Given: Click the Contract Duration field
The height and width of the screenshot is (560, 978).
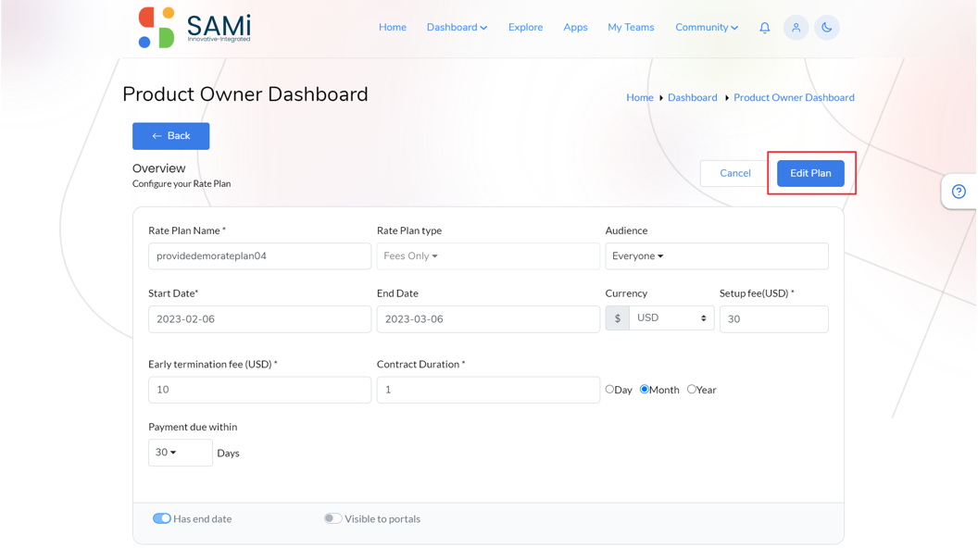Looking at the screenshot, I should coord(488,390).
